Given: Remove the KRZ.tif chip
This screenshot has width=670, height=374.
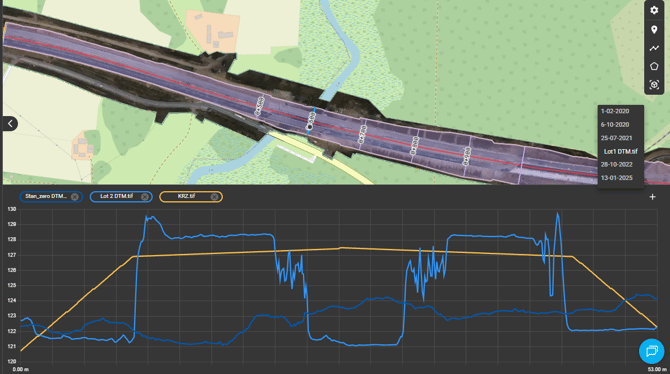Looking at the screenshot, I should coord(215,197).
